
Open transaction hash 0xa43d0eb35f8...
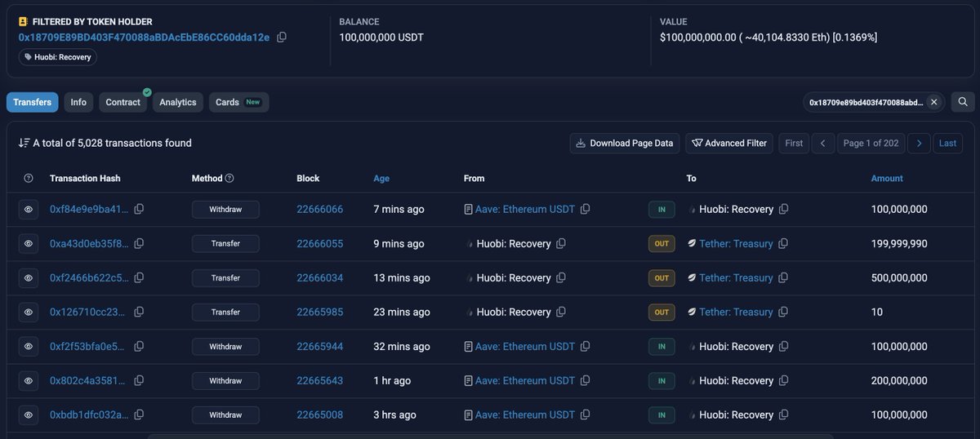(89, 244)
